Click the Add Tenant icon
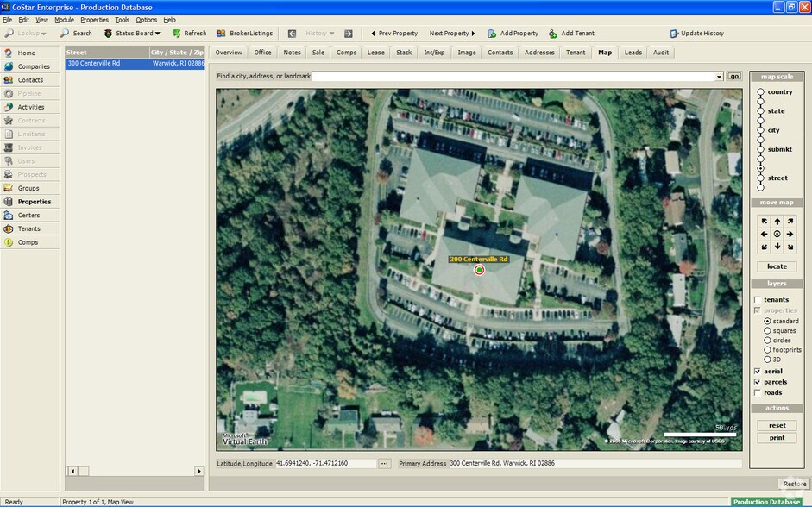The height and width of the screenshot is (507, 812). click(553, 34)
